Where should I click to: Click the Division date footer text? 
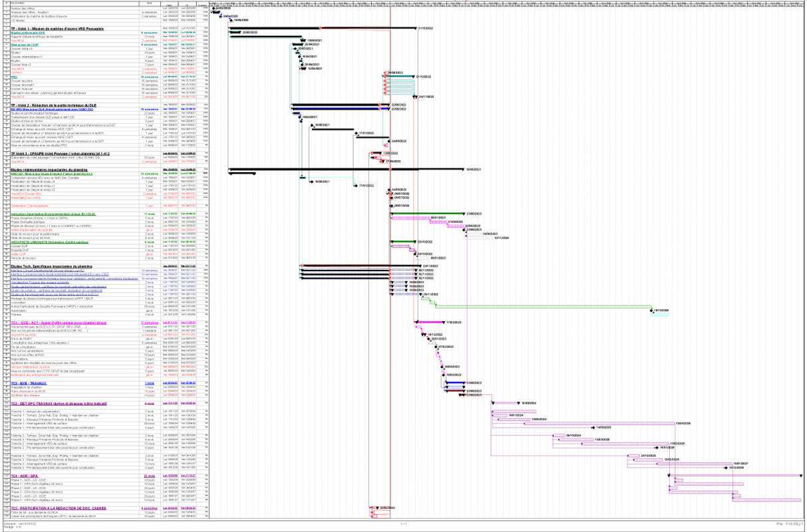20,523
